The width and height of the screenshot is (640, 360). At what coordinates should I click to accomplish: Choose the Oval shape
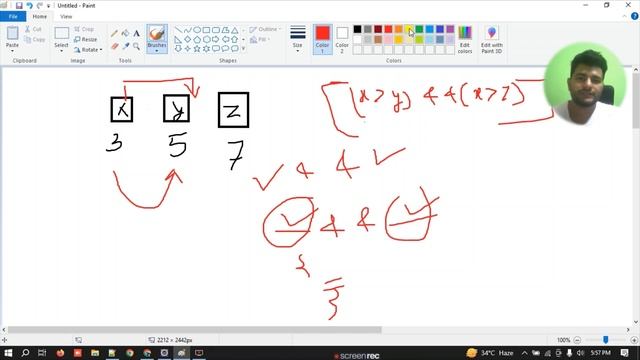pyautogui.click(x=197, y=30)
